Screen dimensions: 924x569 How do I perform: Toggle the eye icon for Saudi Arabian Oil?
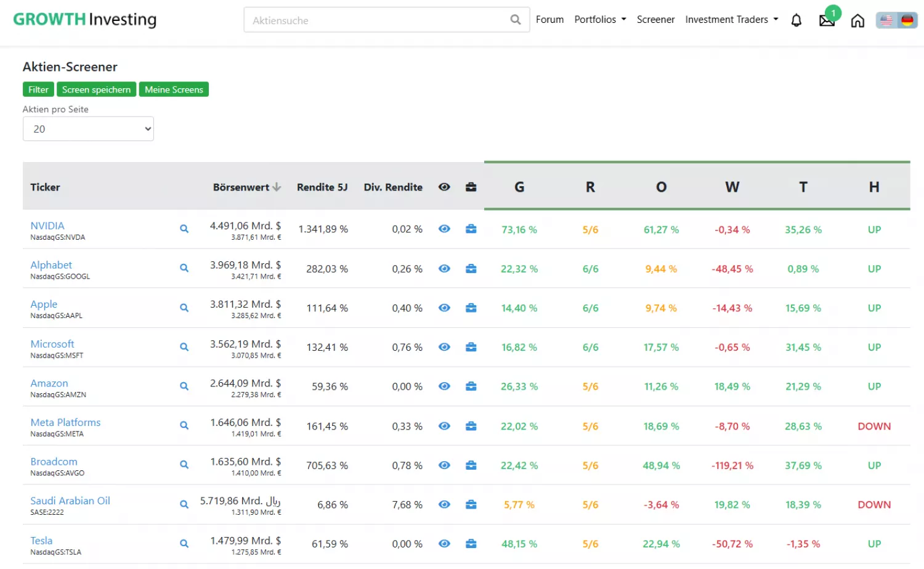(444, 504)
